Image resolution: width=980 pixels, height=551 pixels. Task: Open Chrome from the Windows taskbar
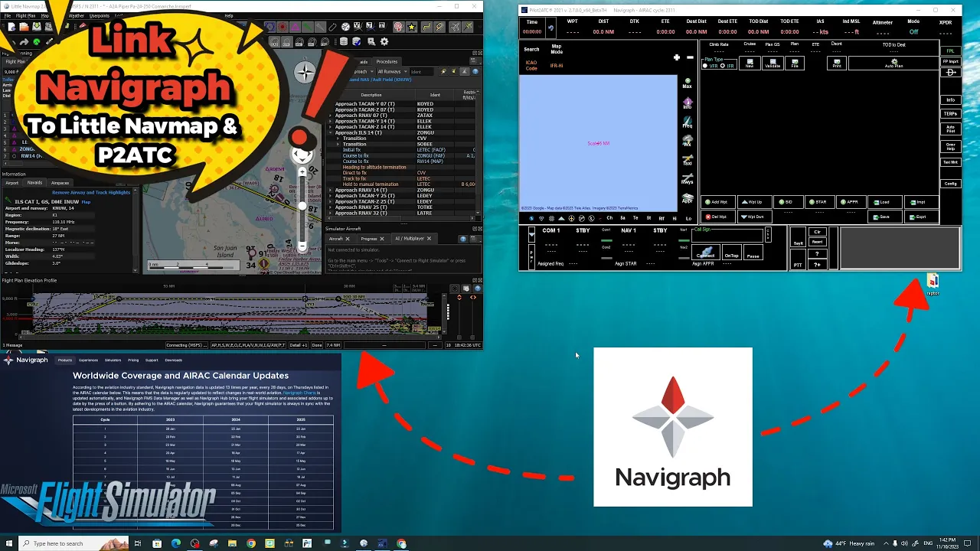click(251, 543)
